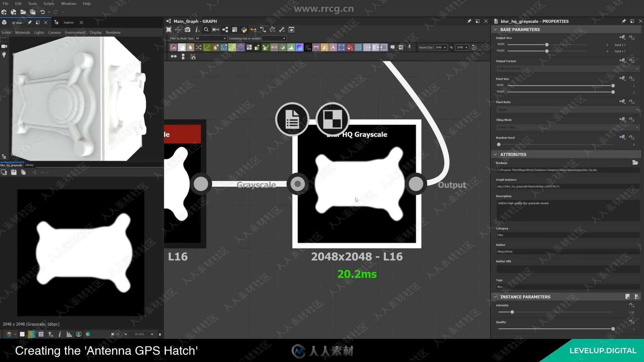The height and width of the screenshot is (362, 644).
Task: Toggle the tiling grid in 2D view
Action: click(41, 334)
